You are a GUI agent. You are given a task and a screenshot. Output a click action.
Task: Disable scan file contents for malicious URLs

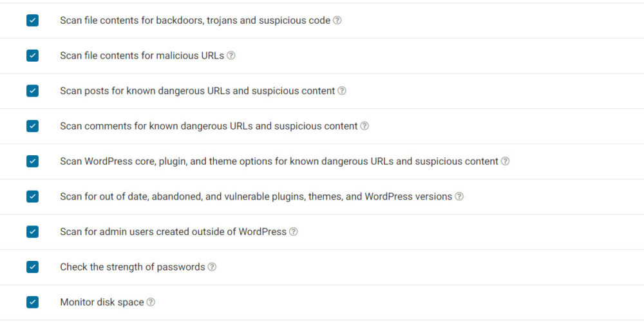coord(33,55)
